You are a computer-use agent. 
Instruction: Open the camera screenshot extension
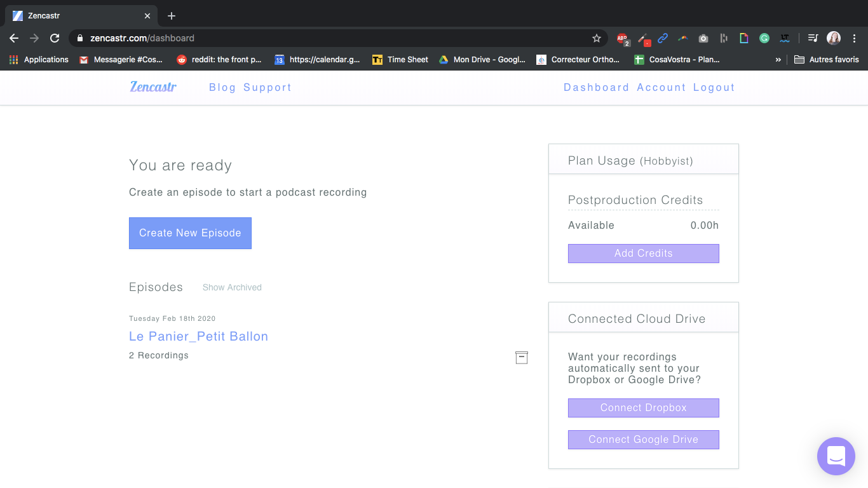tap(703, 38)
